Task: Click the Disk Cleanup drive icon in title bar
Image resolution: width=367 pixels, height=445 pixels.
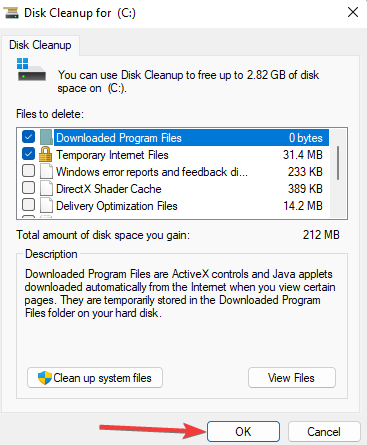Action: [x=10, y=13]
